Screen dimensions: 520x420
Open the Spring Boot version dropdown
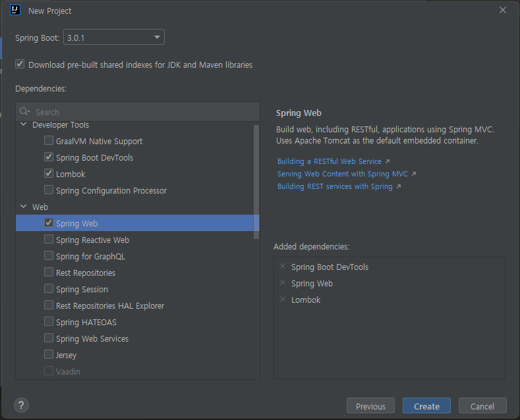[x=114, y=37]
